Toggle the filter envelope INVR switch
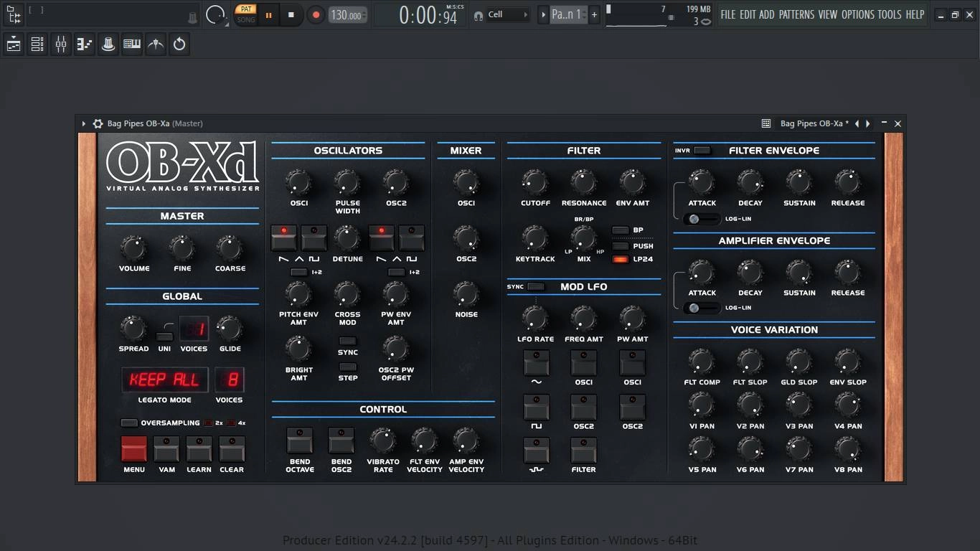The width and height of the screenshot is (980, 551). [702, 150]
